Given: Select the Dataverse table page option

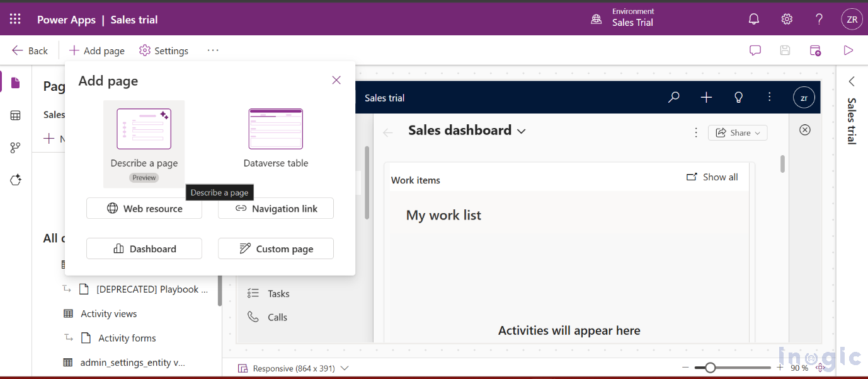Looking at the screenshot, I should point(275,135).
